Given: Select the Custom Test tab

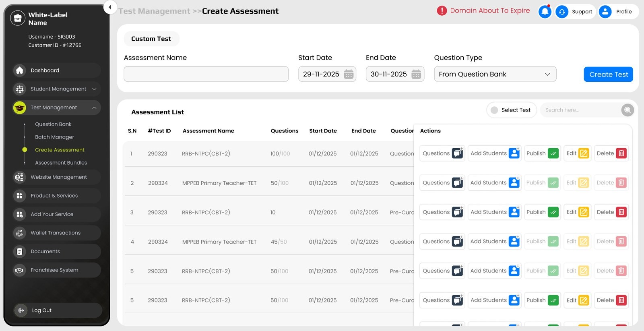Looking at the screenshot, I should coord(151,39).
